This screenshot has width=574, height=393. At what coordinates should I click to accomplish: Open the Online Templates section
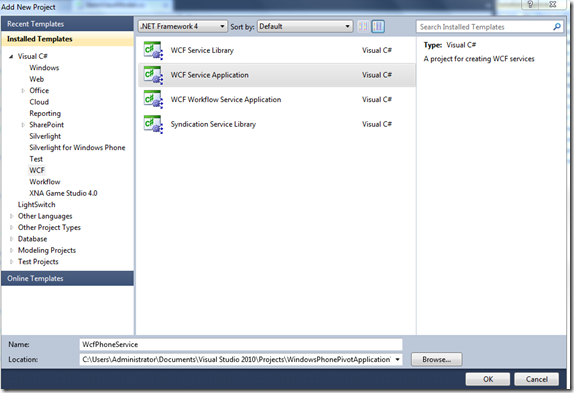(x=67, y=278)
